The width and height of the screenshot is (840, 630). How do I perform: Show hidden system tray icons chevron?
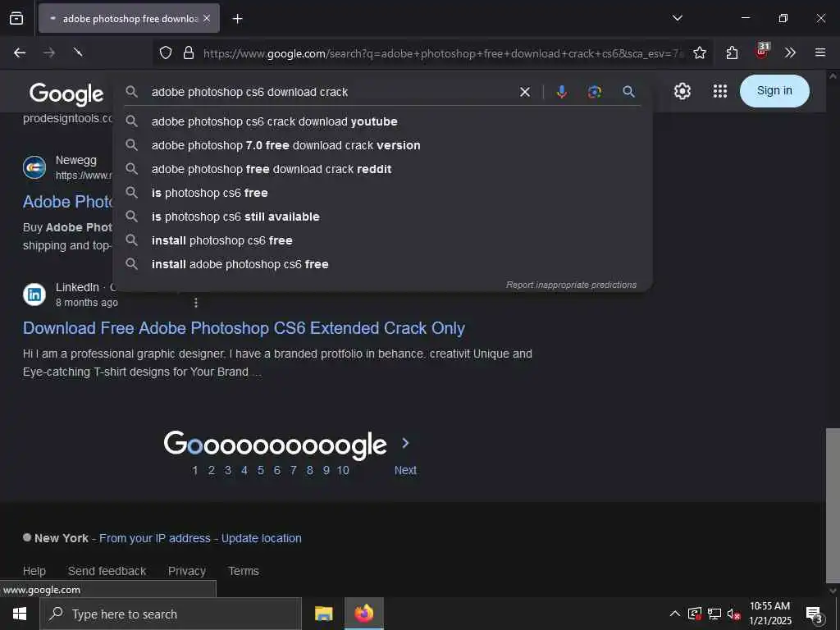point(675,614)
